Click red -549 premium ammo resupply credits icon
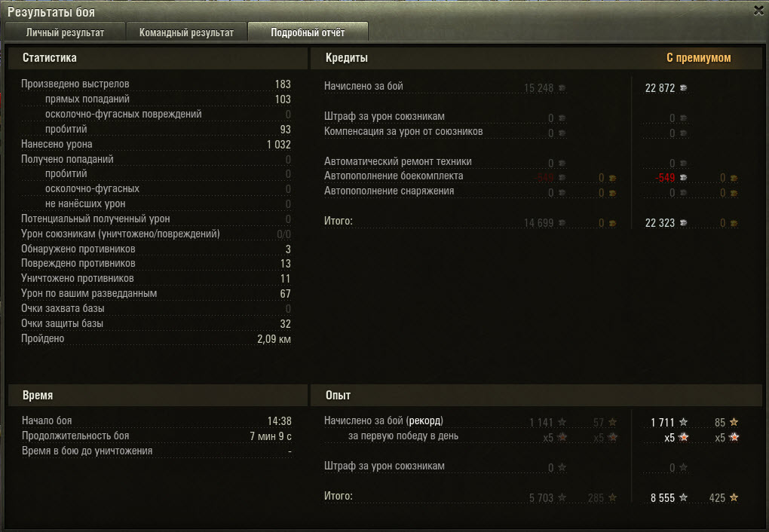This screenshot has height=532, width=769. [683, 178]
